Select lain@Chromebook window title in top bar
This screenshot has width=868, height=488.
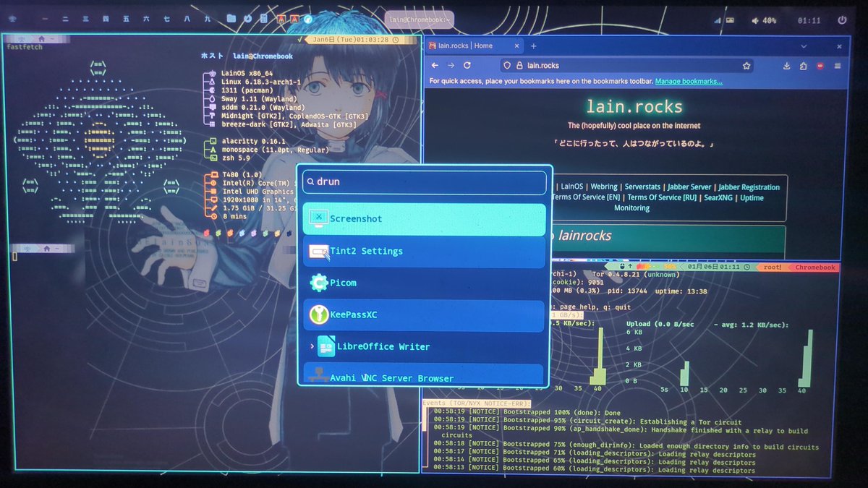pyautogui.click(x=419, y=20)
